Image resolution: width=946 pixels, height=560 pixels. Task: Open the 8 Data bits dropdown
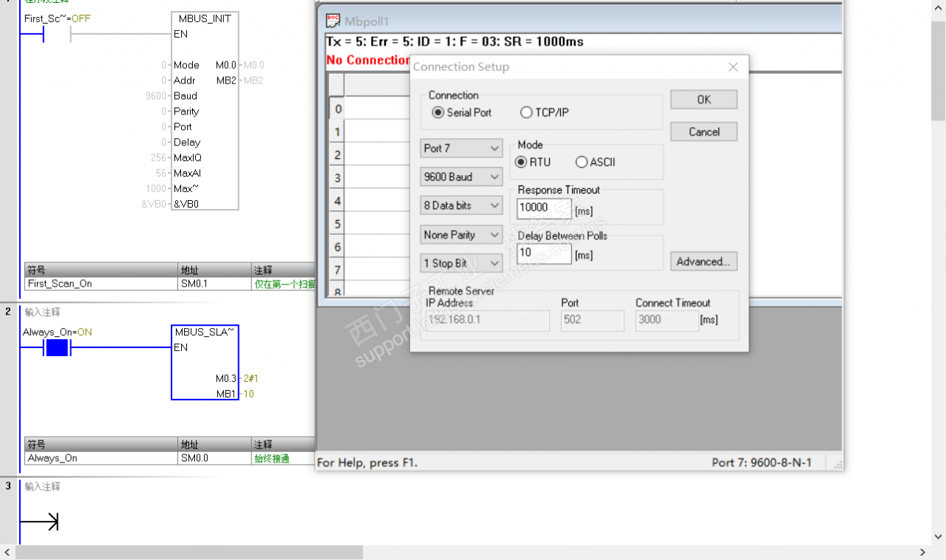click(x=461, y=205)
